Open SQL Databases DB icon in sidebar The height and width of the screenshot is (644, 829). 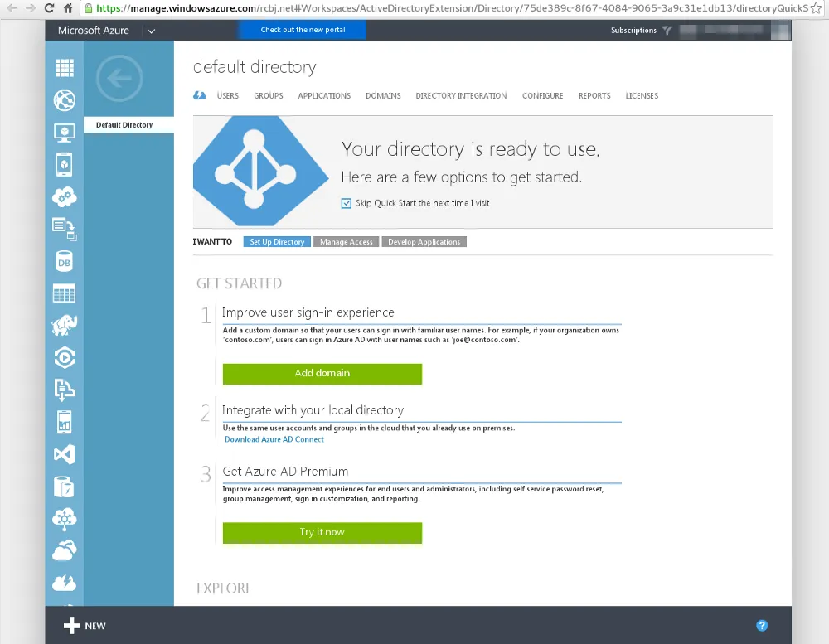pyautogui.click(x=65, y=261)
